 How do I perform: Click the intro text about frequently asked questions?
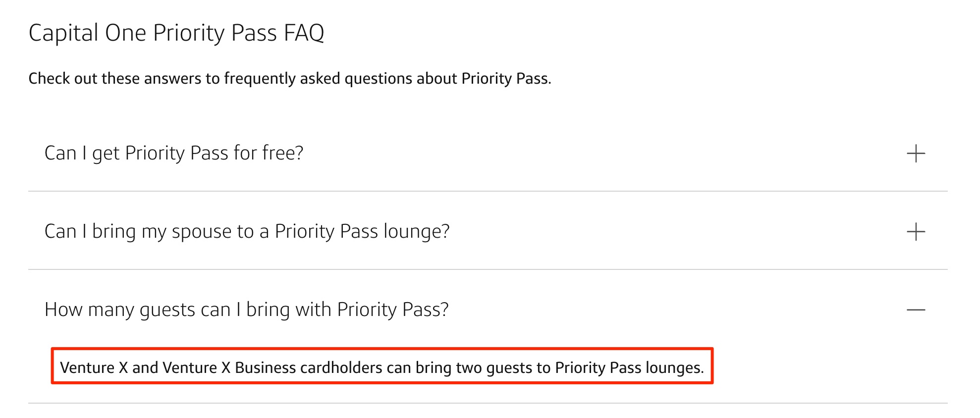(x=290, y=78)
